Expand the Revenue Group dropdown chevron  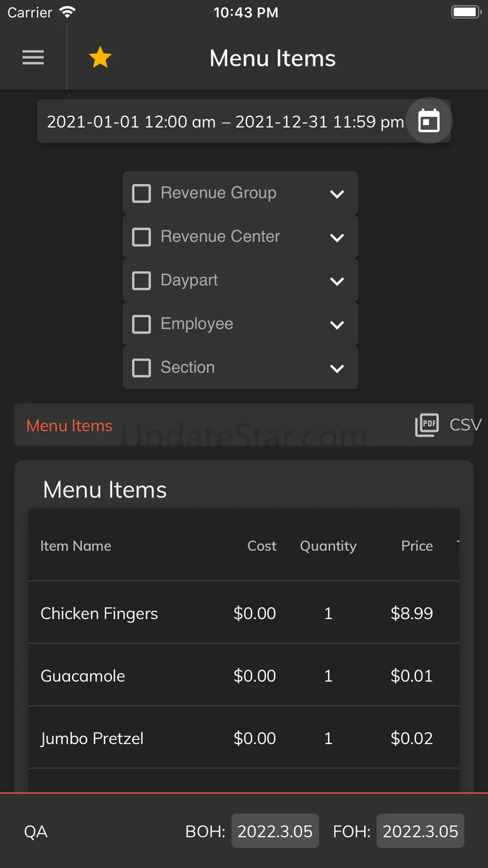click(337, 194)
